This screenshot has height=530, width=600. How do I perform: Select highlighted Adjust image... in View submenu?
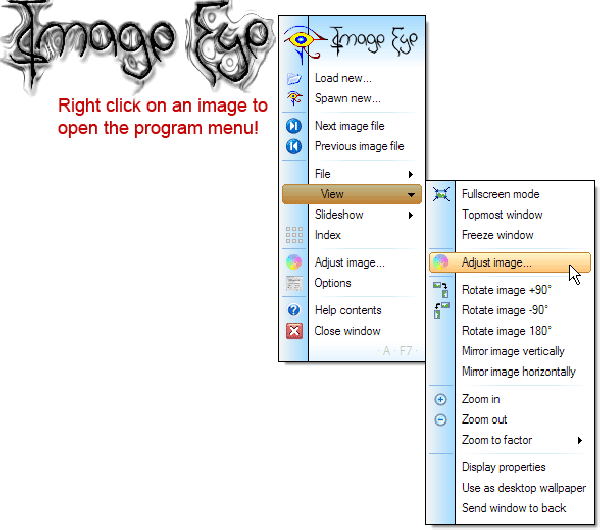[x=510, y=263]
